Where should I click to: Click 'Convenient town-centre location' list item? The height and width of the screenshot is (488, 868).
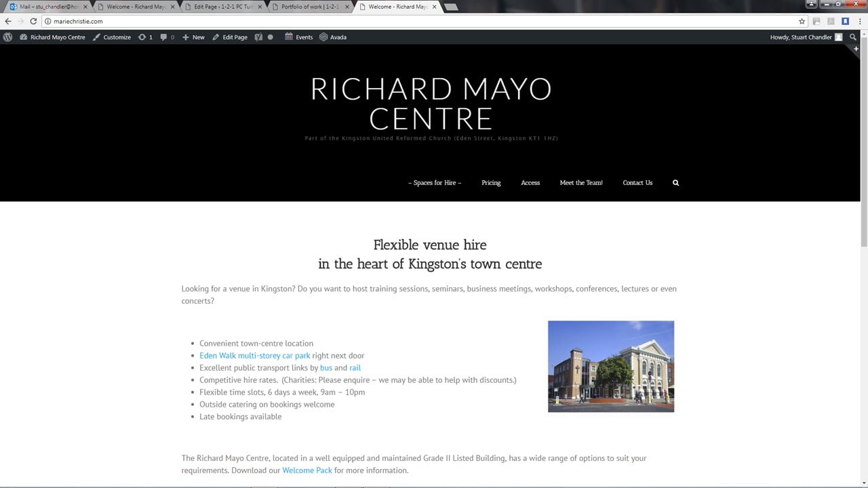pos(256,344)
